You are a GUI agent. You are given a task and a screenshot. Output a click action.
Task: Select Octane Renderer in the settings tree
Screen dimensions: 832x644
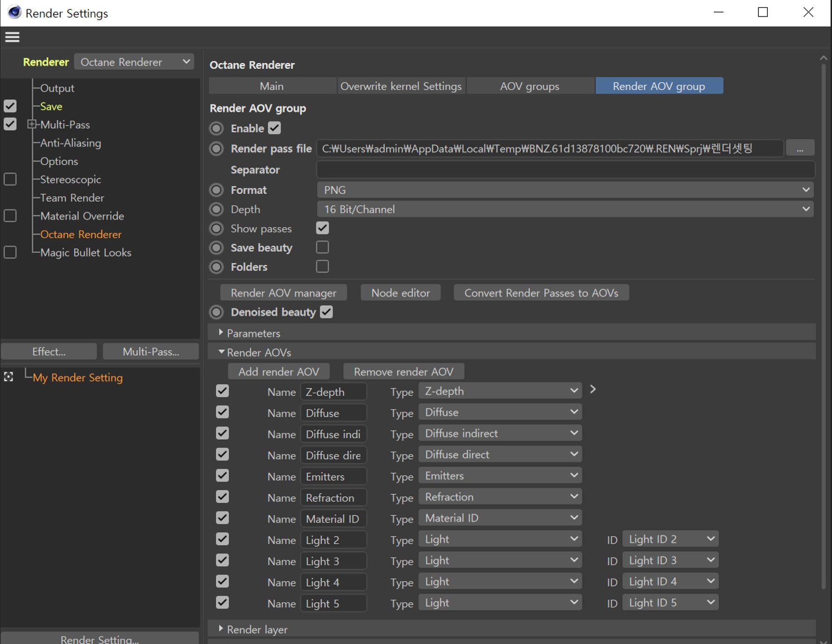point(81,234)
